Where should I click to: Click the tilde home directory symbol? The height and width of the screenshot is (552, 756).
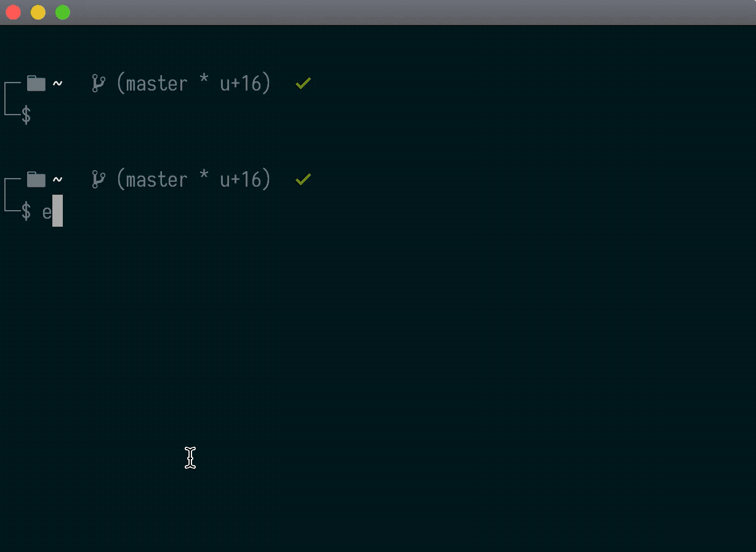pyautogui.click(x=57, y=83)
